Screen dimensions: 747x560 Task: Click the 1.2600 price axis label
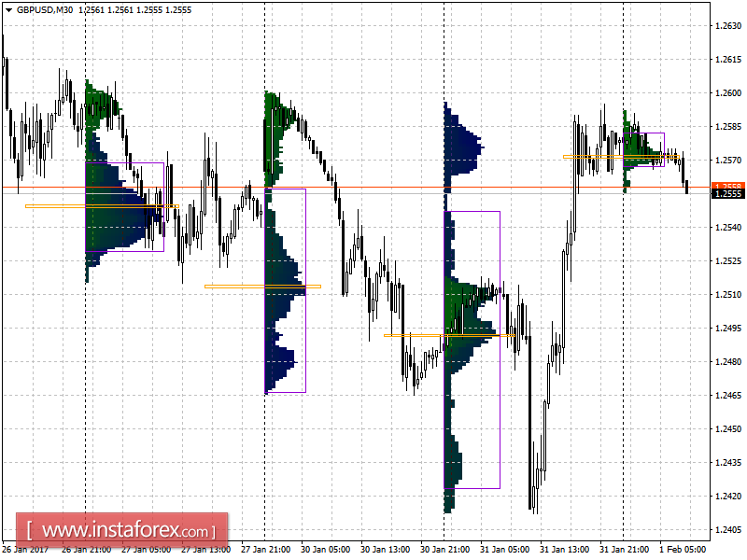tap(728, 93)
